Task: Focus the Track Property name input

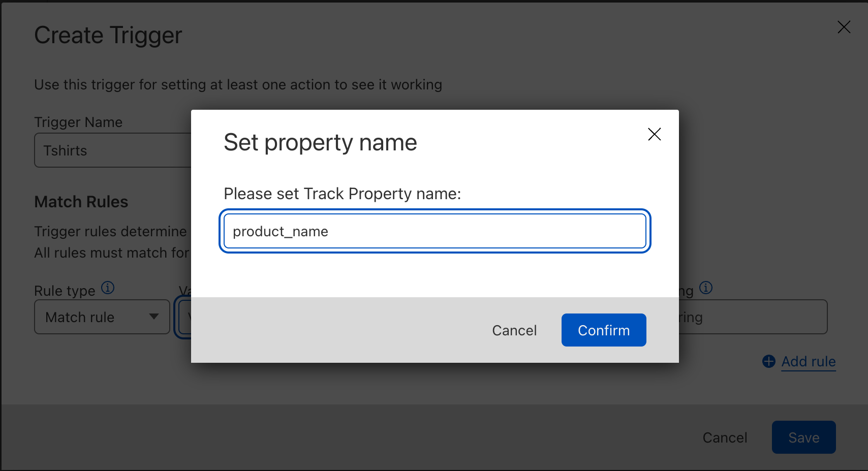Action: [x=435, y=231]
